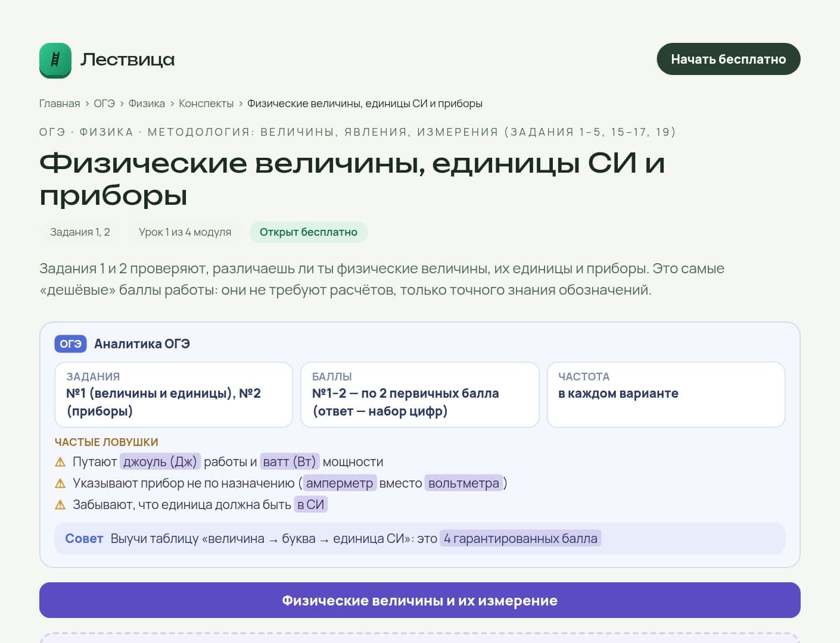The image size is (840, 643).
Task: Open the Главная breadcrumb link
Action: [60, 104]
